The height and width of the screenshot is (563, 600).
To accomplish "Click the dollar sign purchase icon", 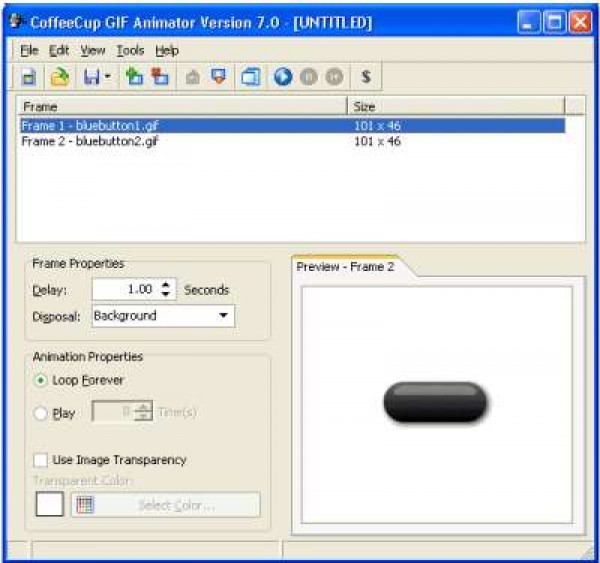I will click(366, 77).
